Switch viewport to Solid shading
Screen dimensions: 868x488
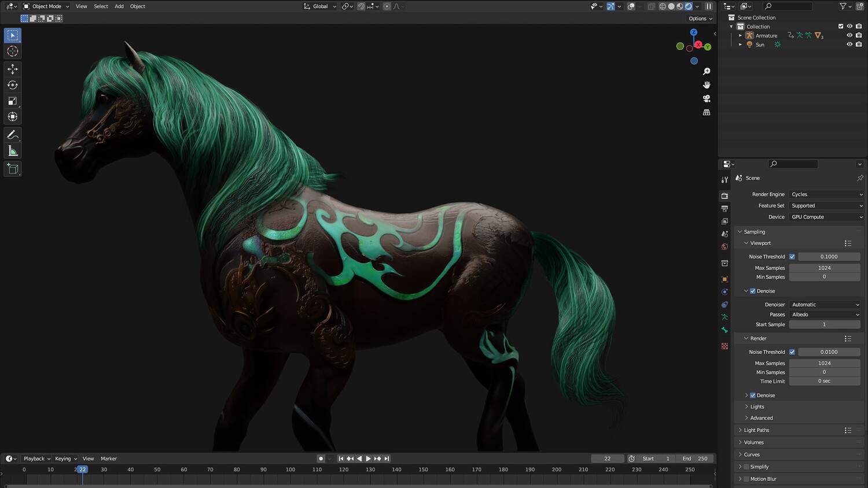click(671, 6)
